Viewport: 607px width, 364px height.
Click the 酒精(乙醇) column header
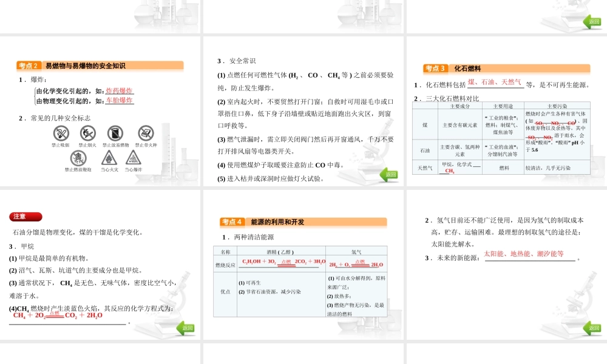280,252
